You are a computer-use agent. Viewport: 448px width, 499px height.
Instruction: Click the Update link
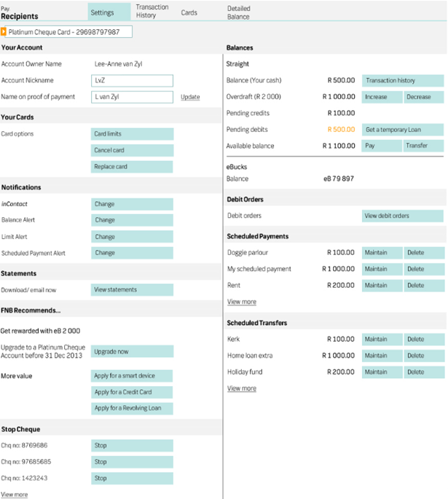coord(190,97)
